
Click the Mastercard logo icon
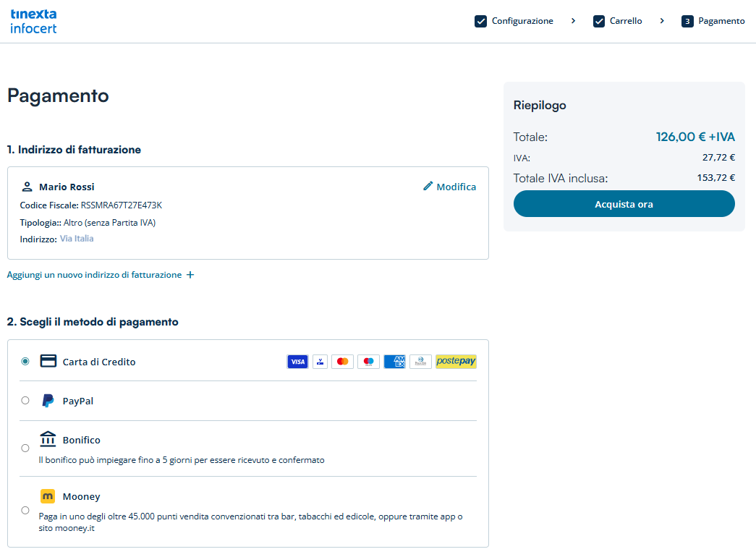pyautogui.click(x=342, y=362)
